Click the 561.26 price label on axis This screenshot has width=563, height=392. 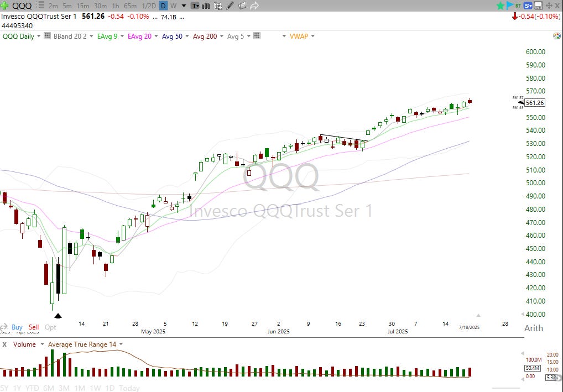tap(535, 103)
